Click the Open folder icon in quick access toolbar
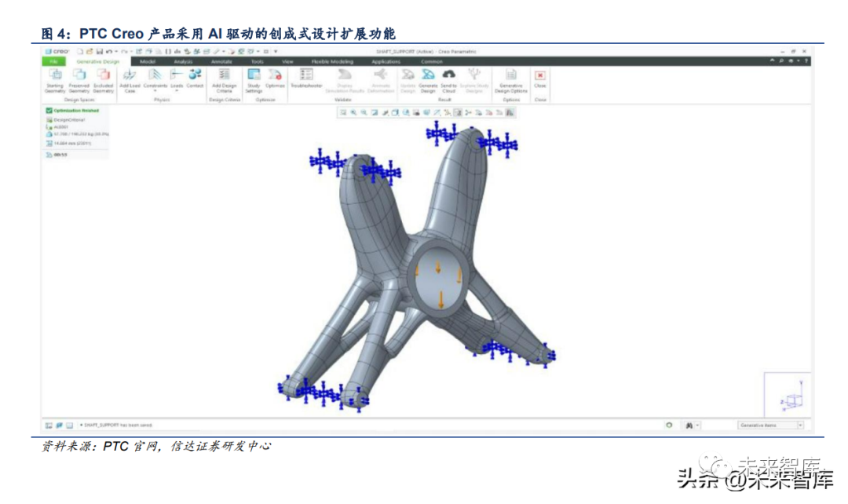Screen dimensions: 848x504 click(x=90, y=51)
